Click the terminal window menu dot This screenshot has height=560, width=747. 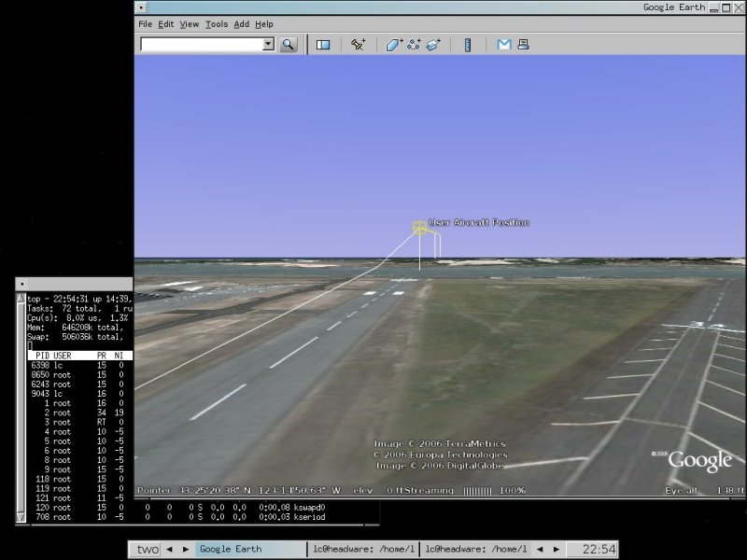[x=21, y=284]
